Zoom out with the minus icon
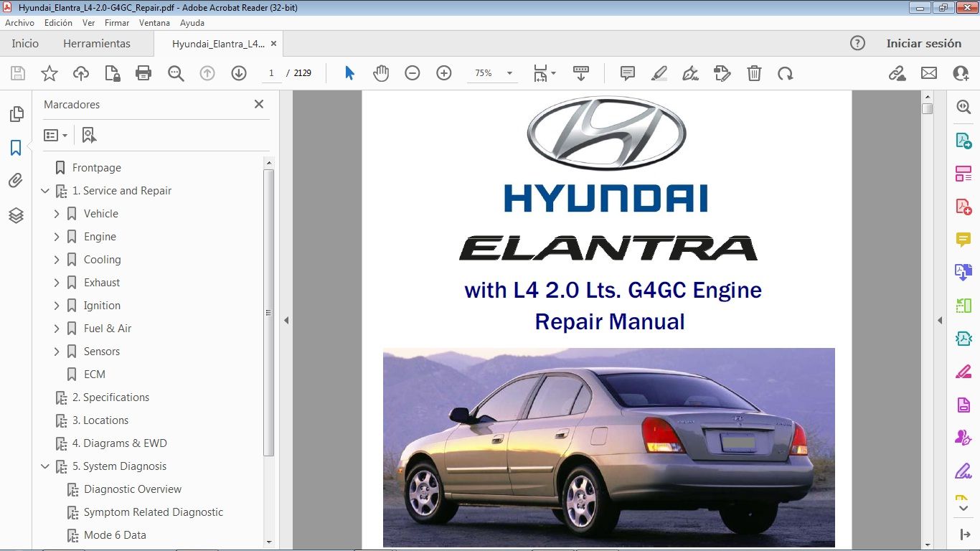The width and height of the screenshot is (980, 551). 412,73
